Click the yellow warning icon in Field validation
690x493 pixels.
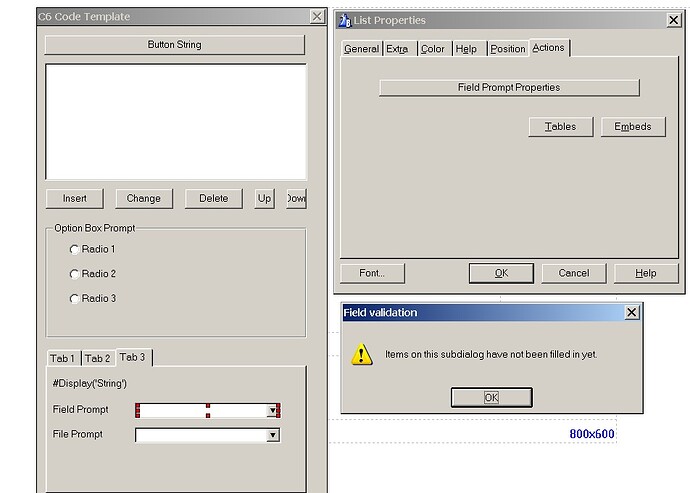click(x=362, y=354)
